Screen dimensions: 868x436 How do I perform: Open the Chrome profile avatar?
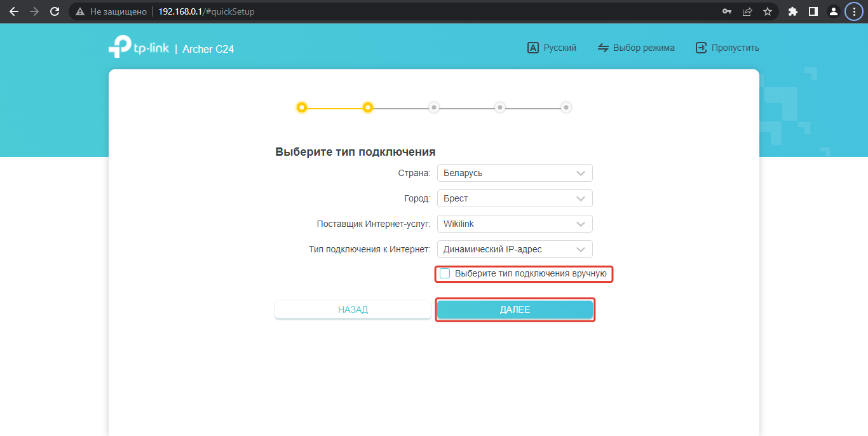point(833,11)
